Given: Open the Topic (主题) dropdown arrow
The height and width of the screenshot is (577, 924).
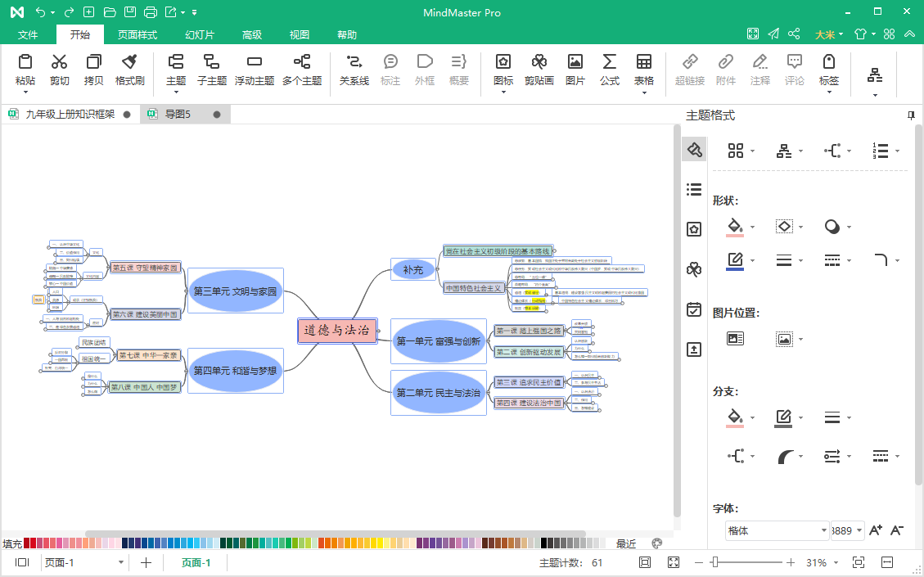Looking at the screenshot, I should pos(176,92).
